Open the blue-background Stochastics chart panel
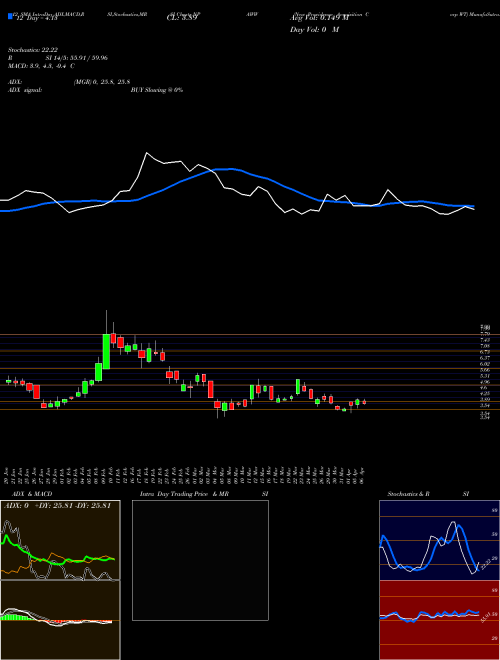 (x=439, y=540)
